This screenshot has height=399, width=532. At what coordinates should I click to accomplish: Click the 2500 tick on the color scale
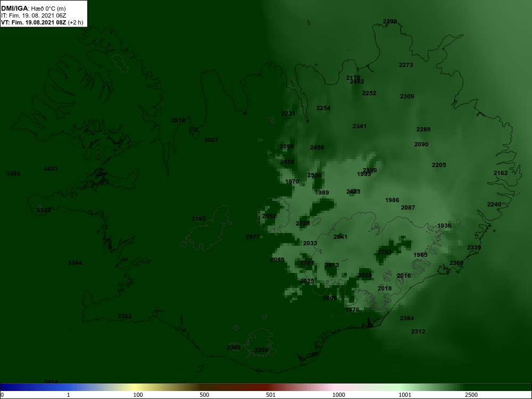point(471,395)
